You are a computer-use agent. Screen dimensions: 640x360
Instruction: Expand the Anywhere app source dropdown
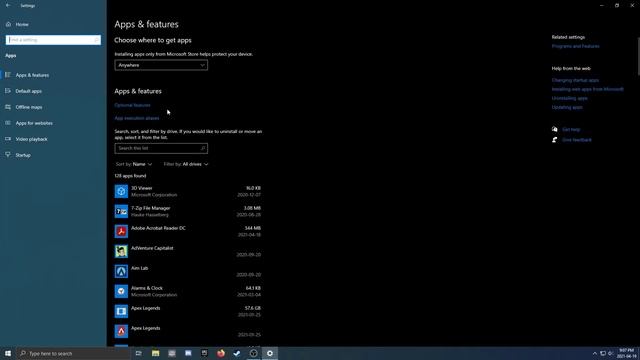161,65
